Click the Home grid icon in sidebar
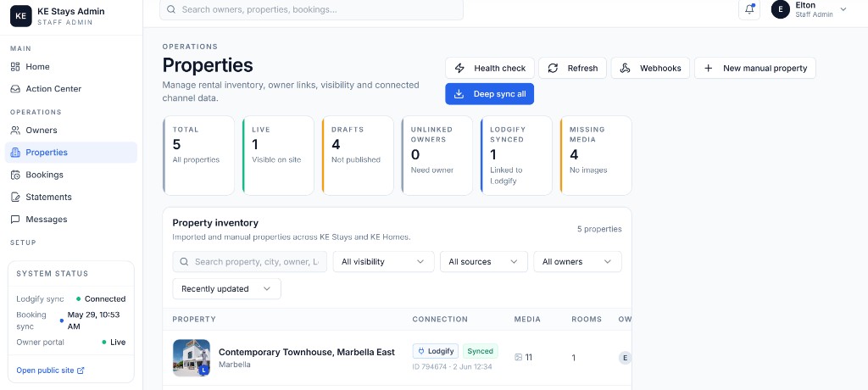 (x=15, y=66)
